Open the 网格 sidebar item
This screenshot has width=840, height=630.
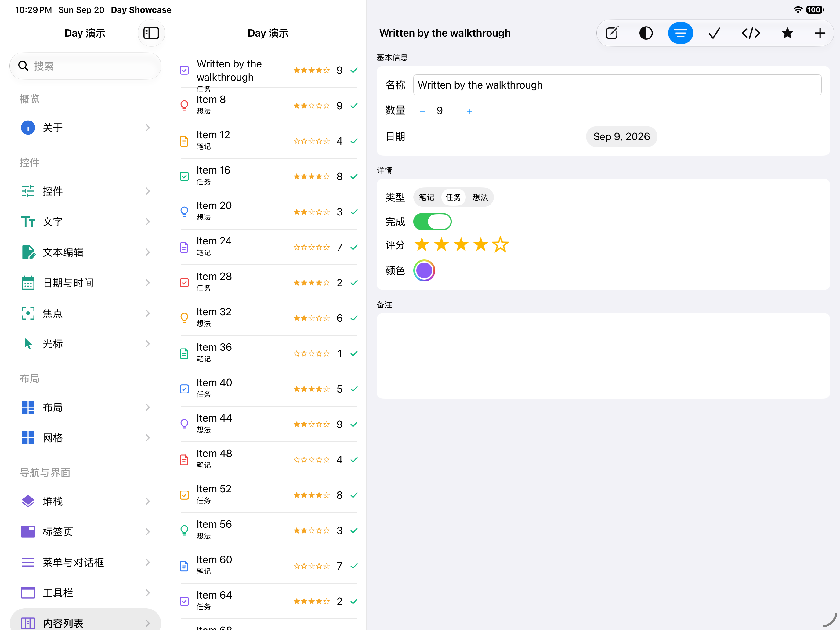point(85,437)
